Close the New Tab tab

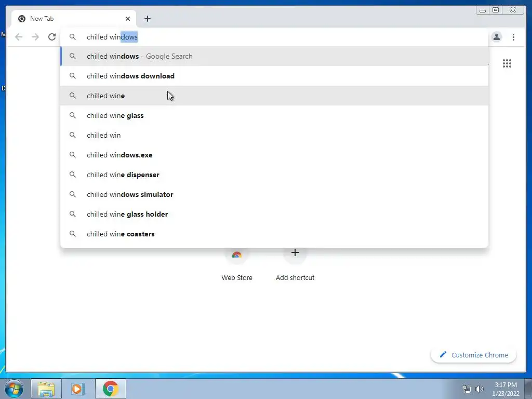128,19
